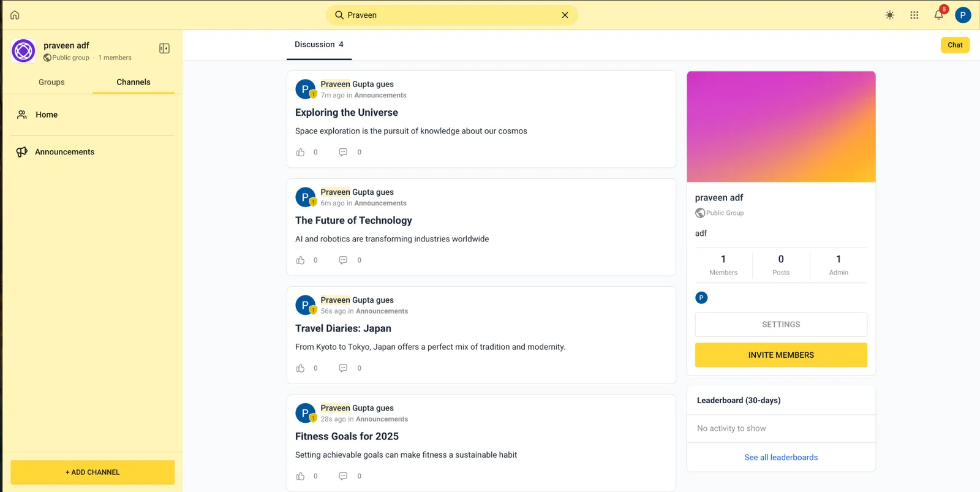Click 'Leaderboard (30-days)' heading
The image size is (980, 492).
[x=739, y=400]
